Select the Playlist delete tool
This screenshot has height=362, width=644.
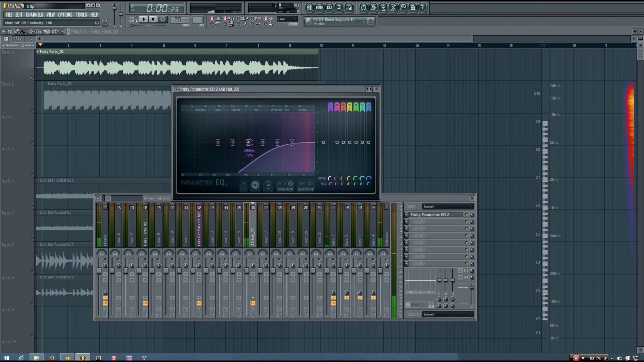[x=28, y=31]
